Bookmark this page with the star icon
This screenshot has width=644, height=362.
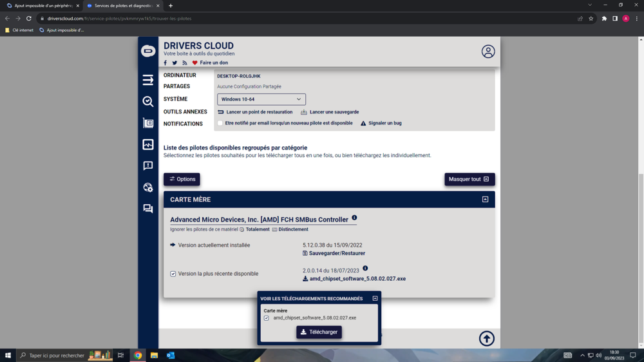pos(591,19)
